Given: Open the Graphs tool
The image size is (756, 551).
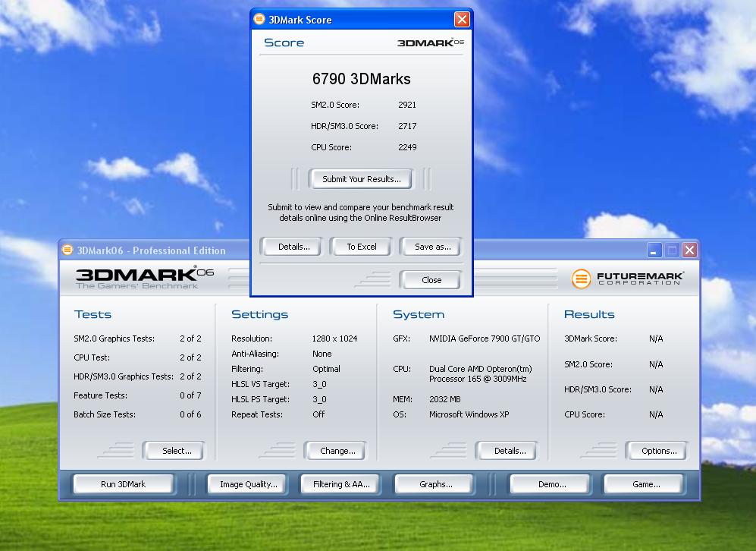Looking at the screenshot, I should pos(435,484).
